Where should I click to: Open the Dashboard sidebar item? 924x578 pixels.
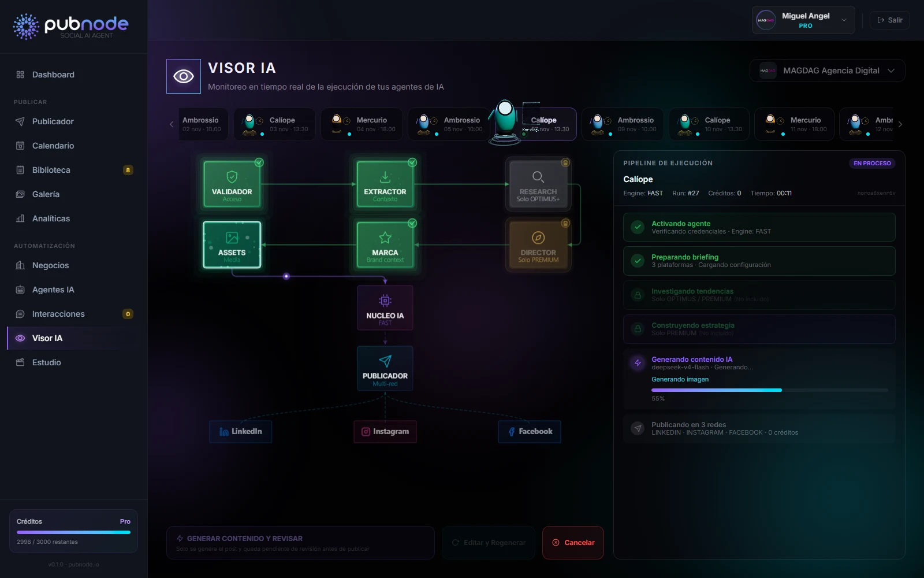click(x=73, y=75)
